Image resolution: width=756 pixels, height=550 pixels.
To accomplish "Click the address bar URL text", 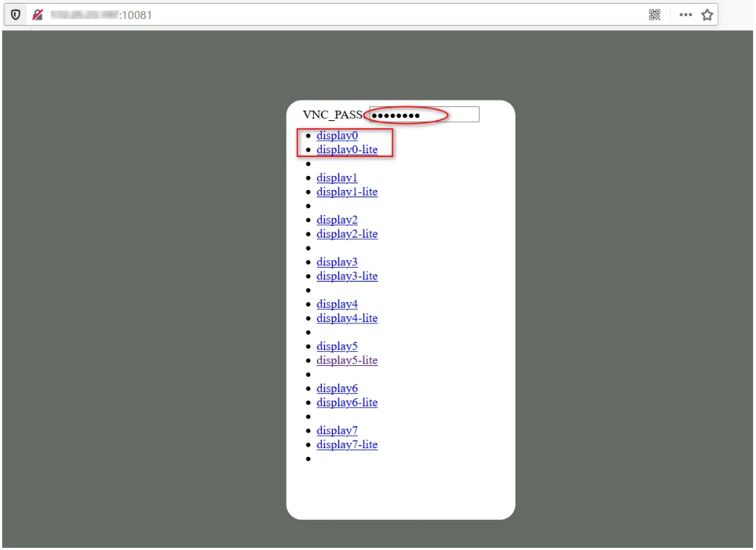I will pos(101,15).
